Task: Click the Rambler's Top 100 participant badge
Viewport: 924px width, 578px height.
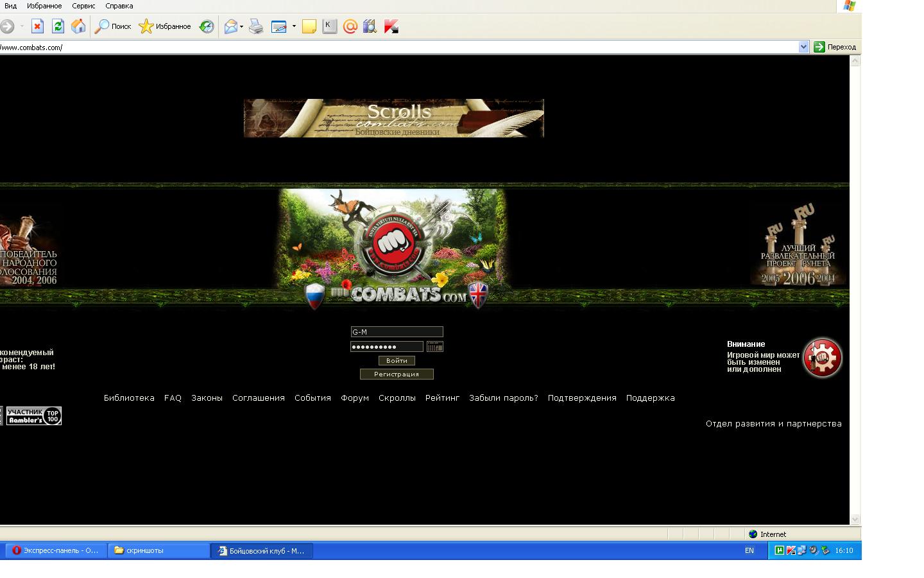Action: pos(33,416)
